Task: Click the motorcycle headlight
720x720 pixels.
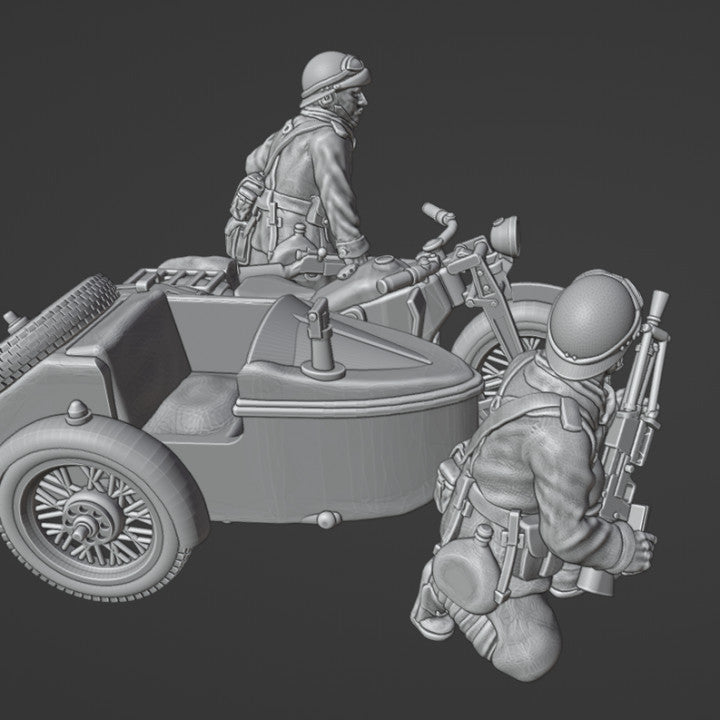Action: pos(505,235)
